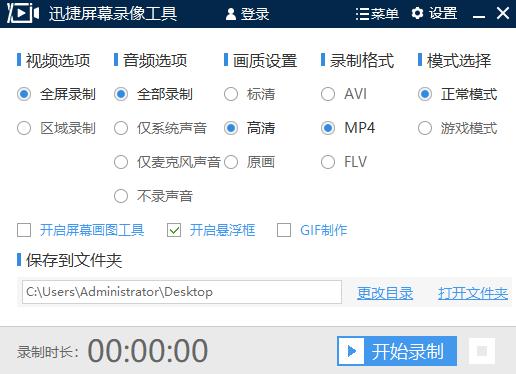Click the stop recording square button
The width and height of the screenshot is (516, 374).
pos(482,351)
